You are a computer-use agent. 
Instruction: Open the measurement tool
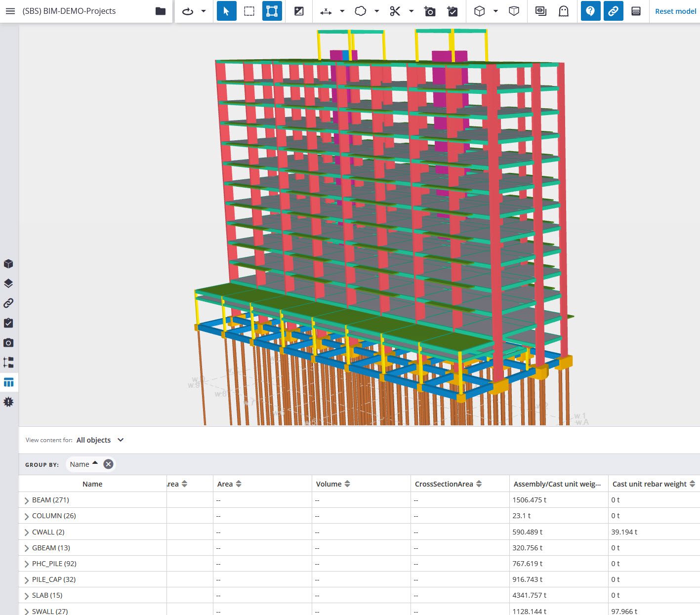pos(327,11)
